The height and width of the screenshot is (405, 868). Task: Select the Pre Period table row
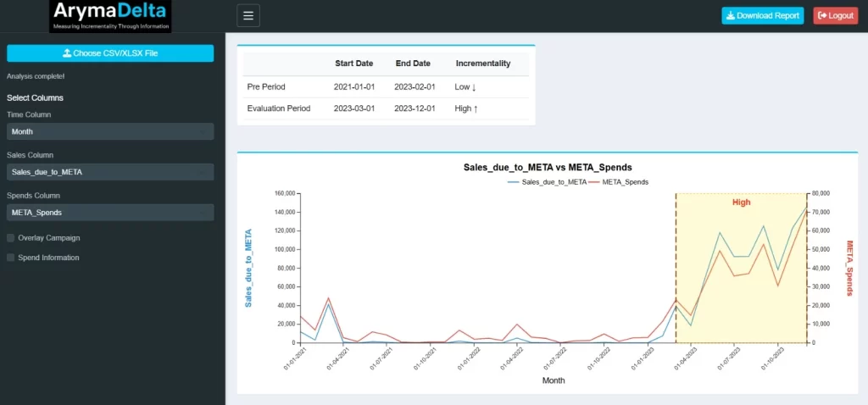coord(386,86)
